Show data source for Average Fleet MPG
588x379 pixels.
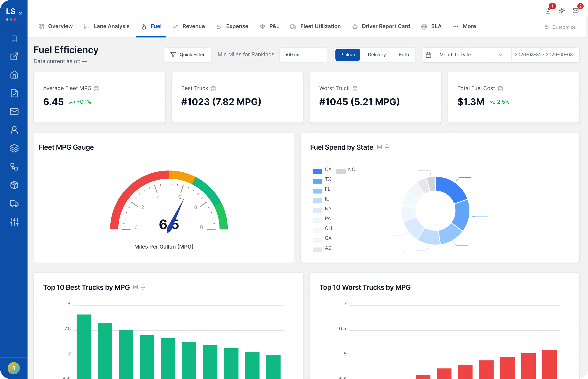(x=96, y=89)
